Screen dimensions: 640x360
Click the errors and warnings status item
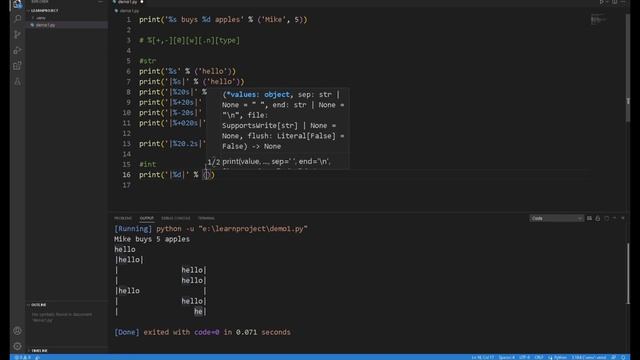23,357
